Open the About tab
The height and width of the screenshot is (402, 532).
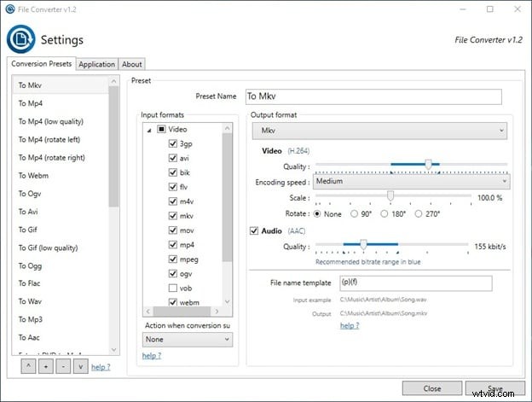[131, 64]
